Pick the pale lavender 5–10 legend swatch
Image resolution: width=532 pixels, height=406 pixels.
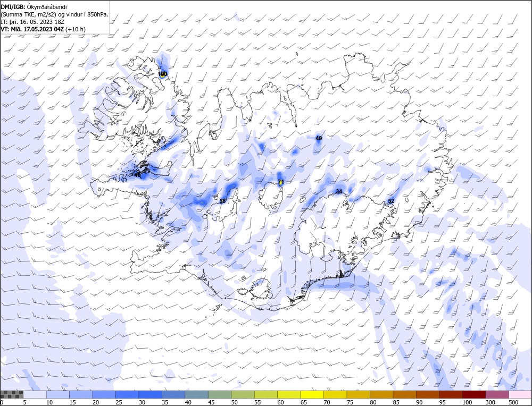point(35,394)
